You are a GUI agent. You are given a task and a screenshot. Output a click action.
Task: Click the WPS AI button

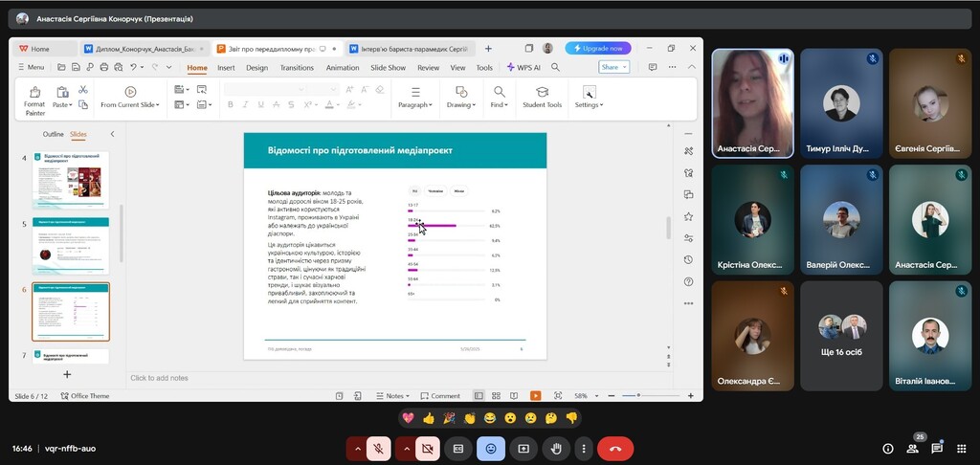point(523,68)
